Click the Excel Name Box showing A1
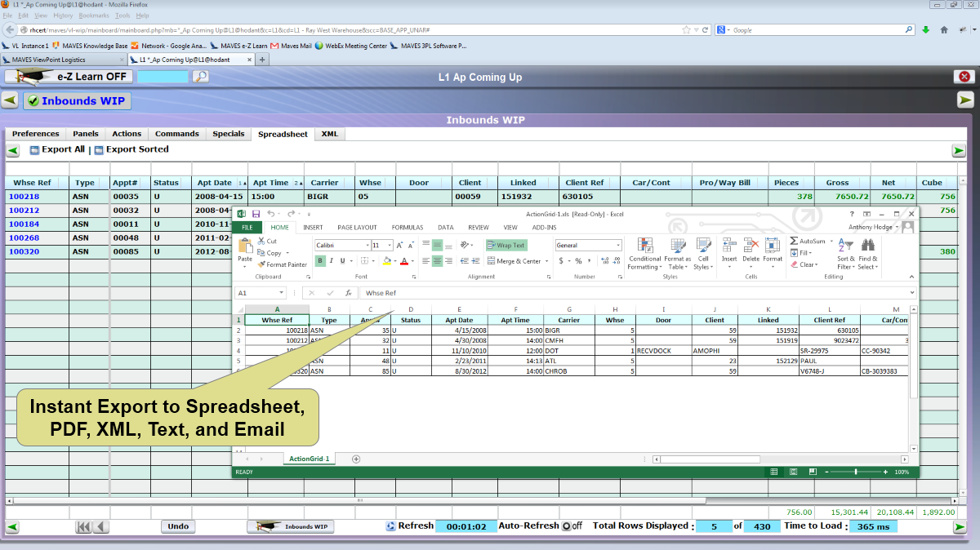980x550 pixels. pos(261,293)
